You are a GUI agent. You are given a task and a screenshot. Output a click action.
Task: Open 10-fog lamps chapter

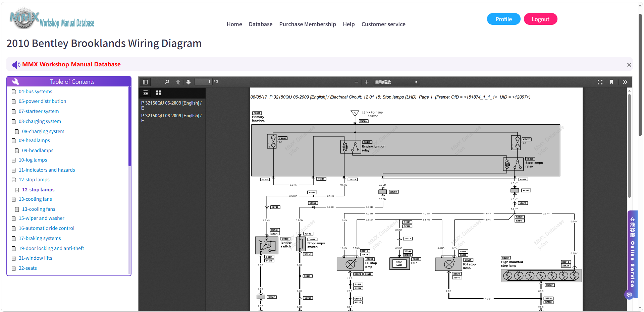pos(33,160)
